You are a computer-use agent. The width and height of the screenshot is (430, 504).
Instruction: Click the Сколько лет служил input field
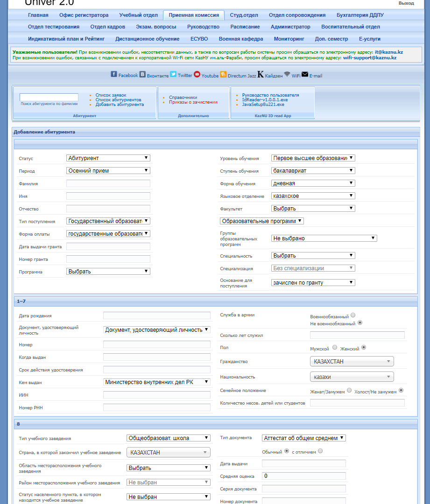[357, 335]
